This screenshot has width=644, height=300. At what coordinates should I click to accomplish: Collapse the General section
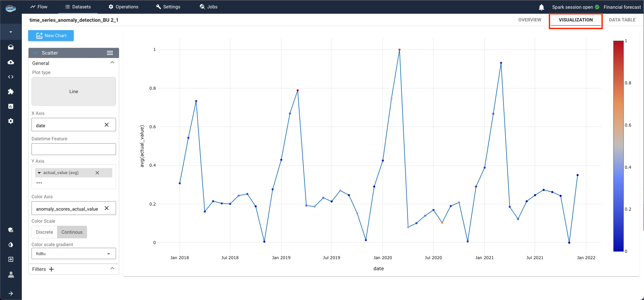click(112, 63)
